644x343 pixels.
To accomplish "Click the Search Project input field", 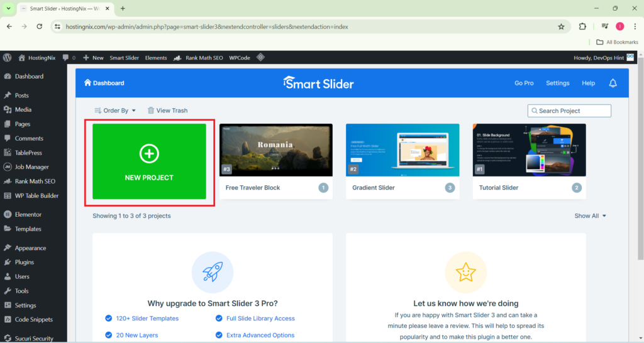I will [569, 111].
